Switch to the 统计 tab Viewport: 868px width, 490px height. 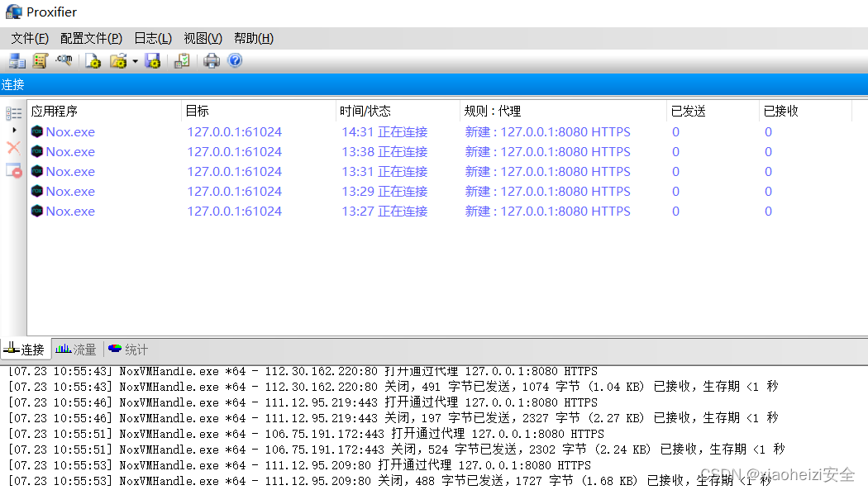tap(128, 350)
